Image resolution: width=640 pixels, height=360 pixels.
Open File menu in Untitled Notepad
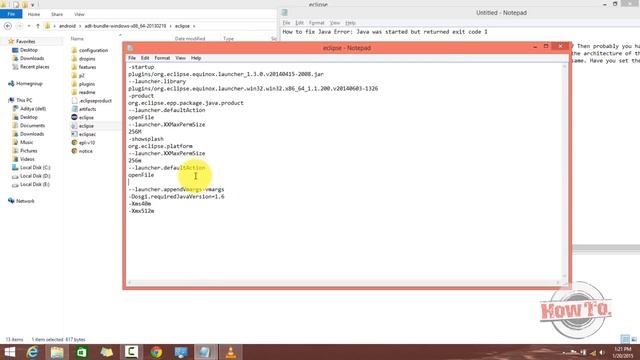(287, 23)
